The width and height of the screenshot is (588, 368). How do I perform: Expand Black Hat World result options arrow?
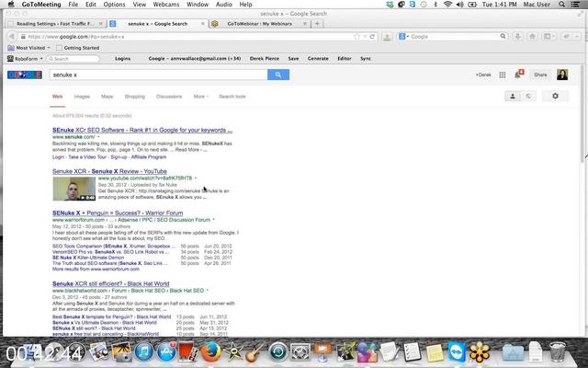[208, 291]
